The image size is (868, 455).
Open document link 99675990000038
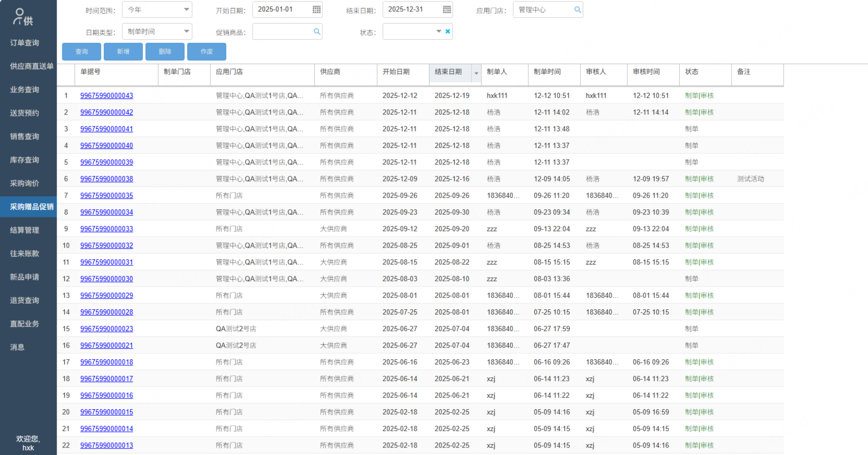click(x=107, y=179)
